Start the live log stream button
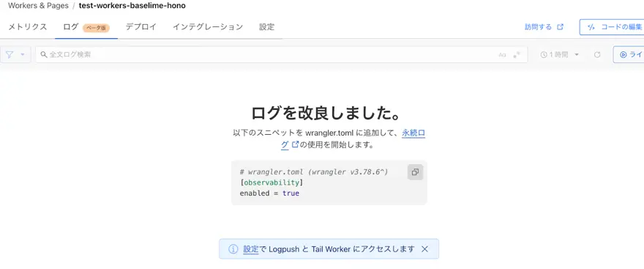 click(629, 54)
